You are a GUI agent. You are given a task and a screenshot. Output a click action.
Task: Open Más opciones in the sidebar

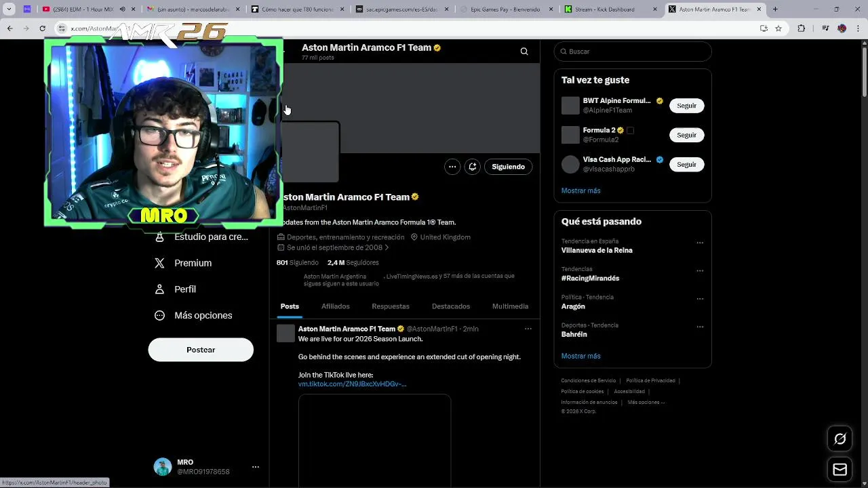pyautogui.click(x=193, y=315)
